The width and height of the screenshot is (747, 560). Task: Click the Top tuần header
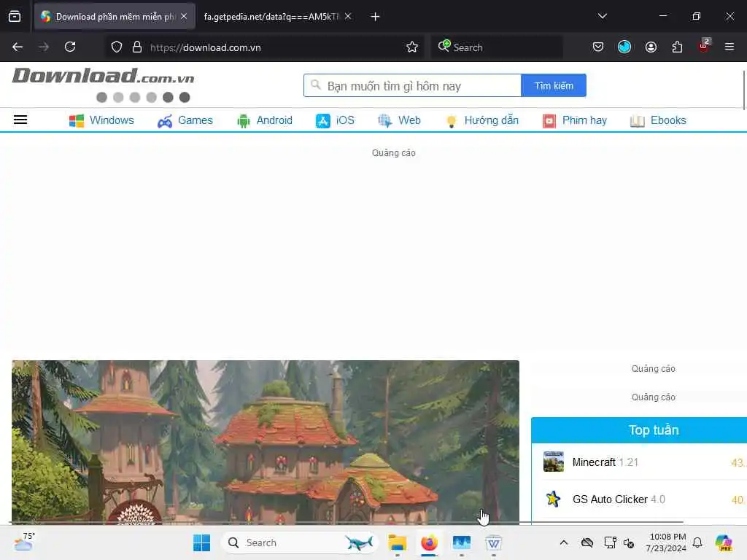(x=653, y=430)
